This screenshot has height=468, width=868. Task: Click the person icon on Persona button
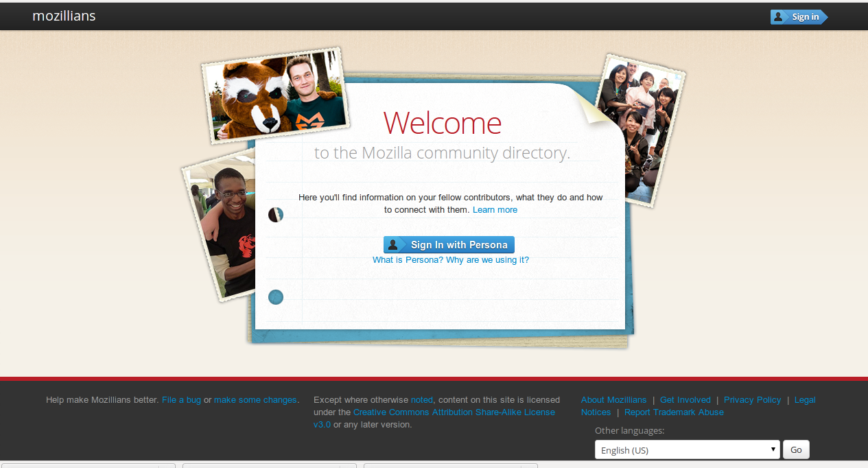tap(392, 245)
